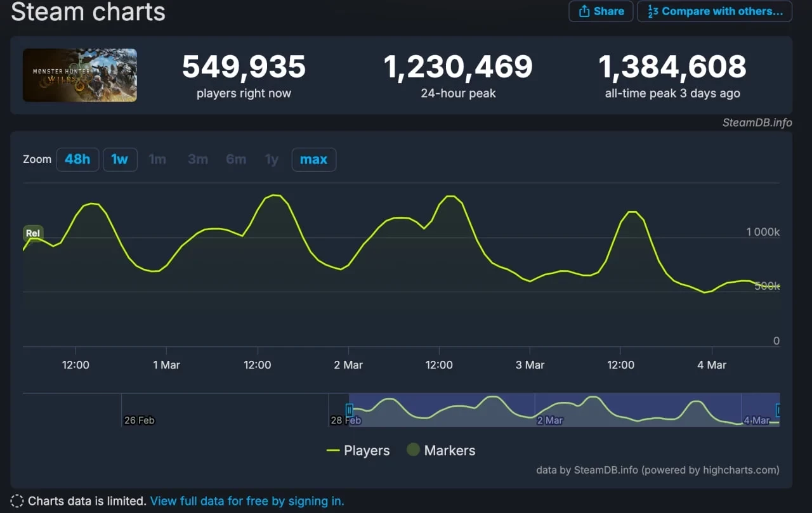Click the left navigator range handle
The height and width of the screenshot is (513, 812).
(x=349, y=410)
